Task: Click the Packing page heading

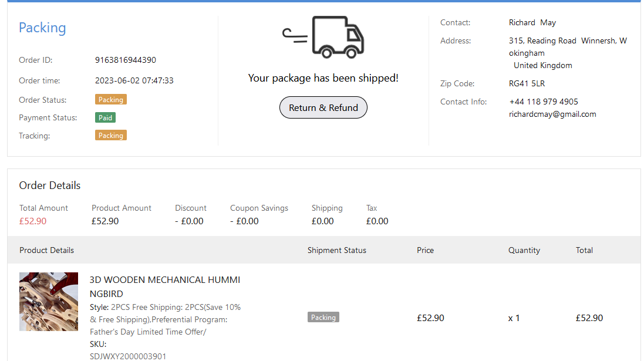Action: (42, 28)
